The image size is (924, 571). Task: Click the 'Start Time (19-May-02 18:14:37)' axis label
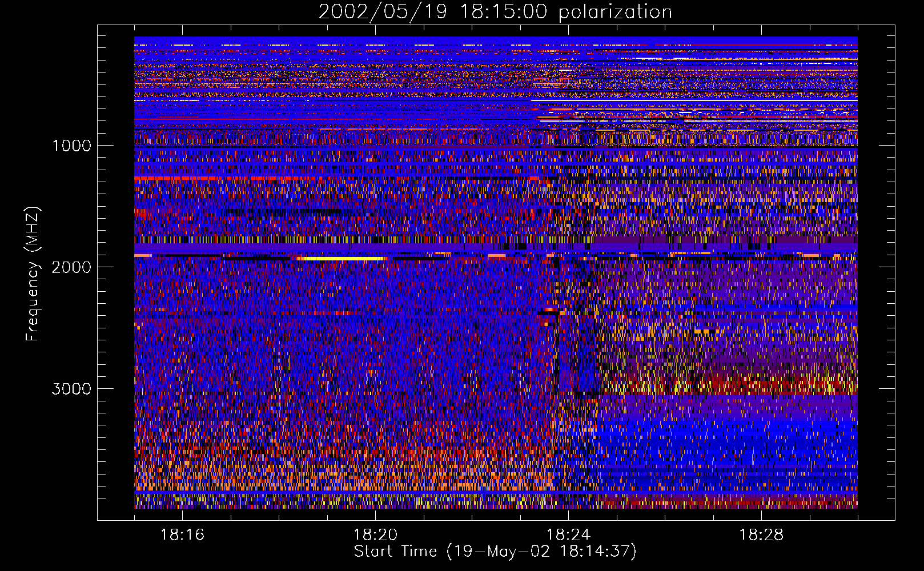495,552
